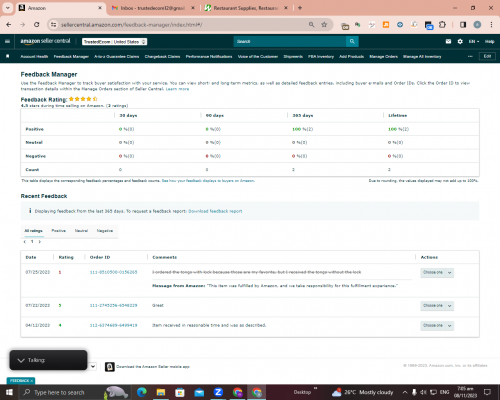
Task: Open a new Chrome tab with plus
Action: (x=300, y=8)
